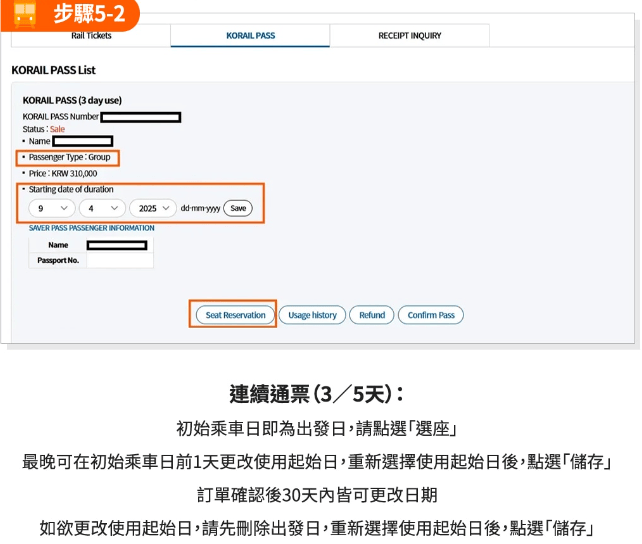Expand the year dropdown showing 2025

(x=153, y=208)
